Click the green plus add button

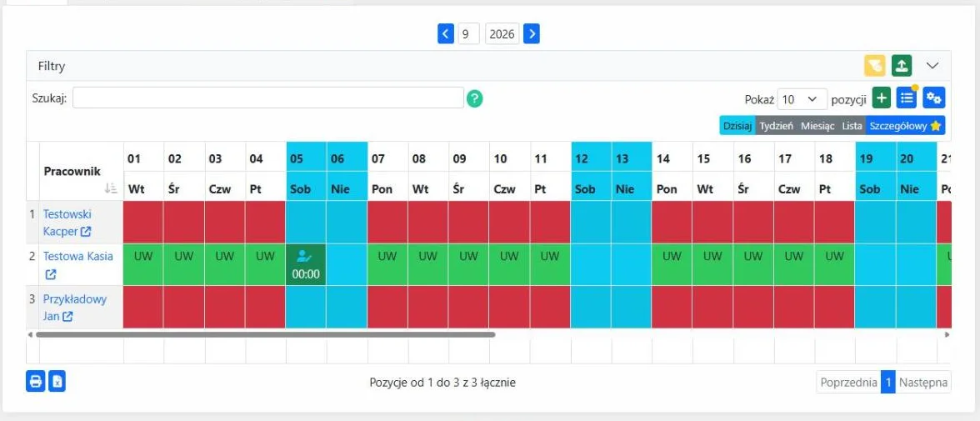(x=882, y=98)
